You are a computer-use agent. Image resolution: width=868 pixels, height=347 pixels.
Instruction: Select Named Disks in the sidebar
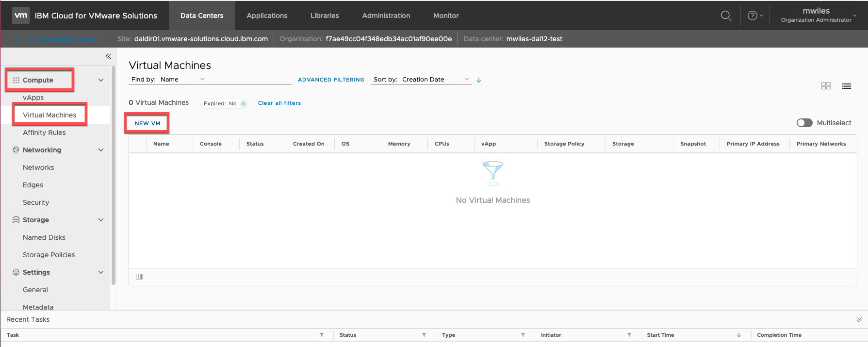[x=44, y=237]
